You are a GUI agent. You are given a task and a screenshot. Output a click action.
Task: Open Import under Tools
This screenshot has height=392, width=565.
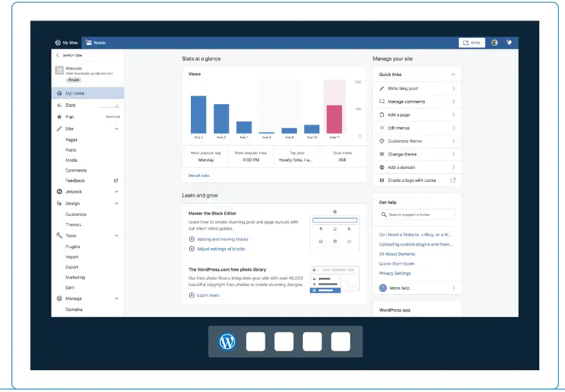pos(72,257)
